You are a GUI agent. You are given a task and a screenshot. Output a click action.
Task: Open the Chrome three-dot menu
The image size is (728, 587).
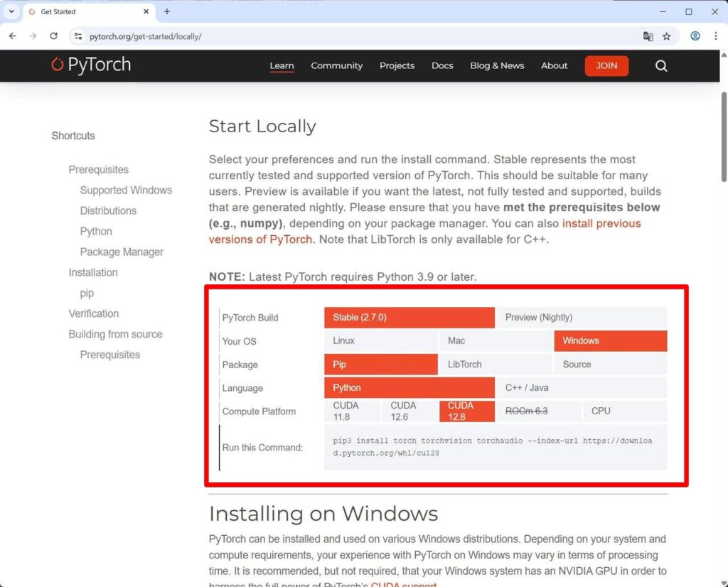(715, 36)
